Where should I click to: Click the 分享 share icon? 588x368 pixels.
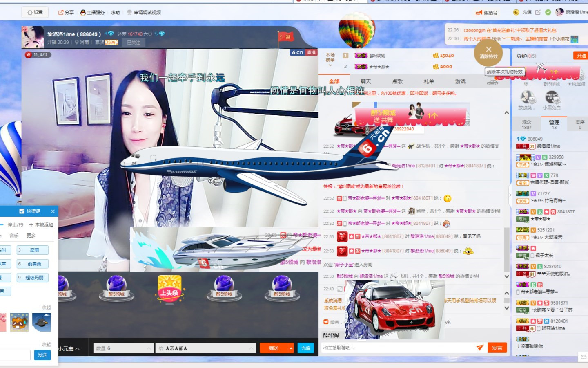pyautogui.click(x=61, y=12)
